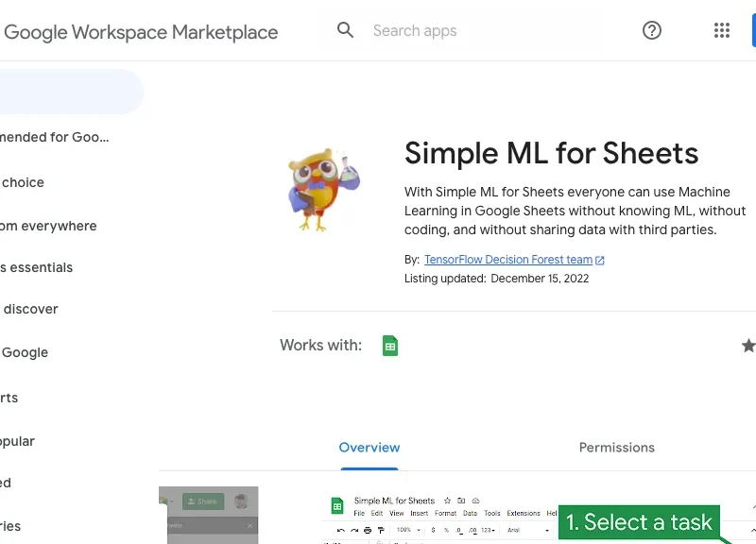Click the external link icon beside TensorFlow team
Screen dimensions: 756x544
pos(599,259)
